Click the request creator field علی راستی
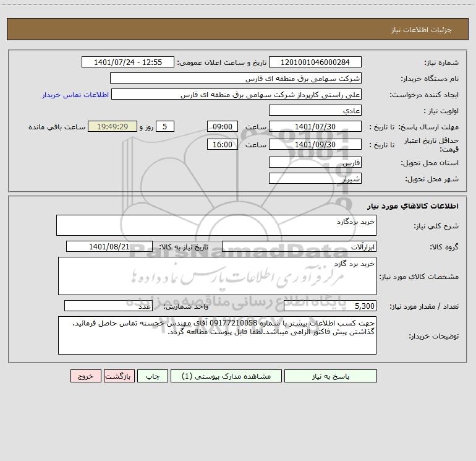This screenshot has width=476, height=461. point(236,94)
